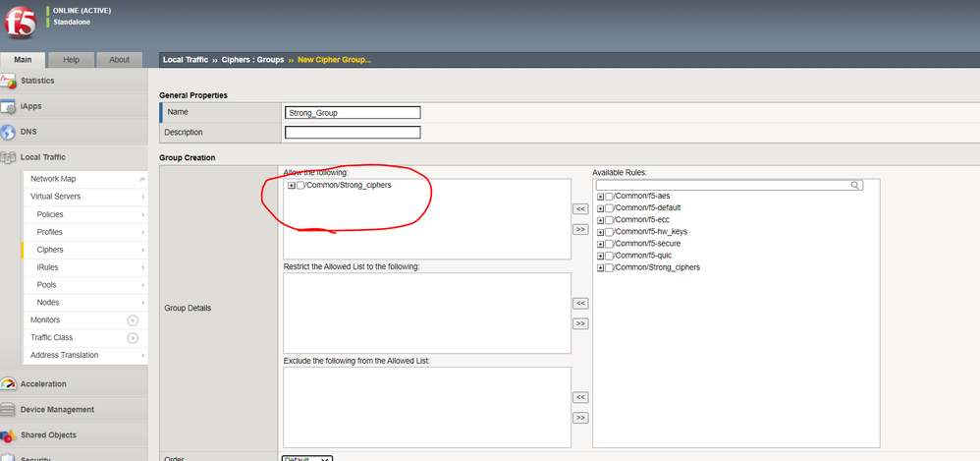980x461 pixels.
Task: Click << button beside Restrict list
Action: click(580, 304)
